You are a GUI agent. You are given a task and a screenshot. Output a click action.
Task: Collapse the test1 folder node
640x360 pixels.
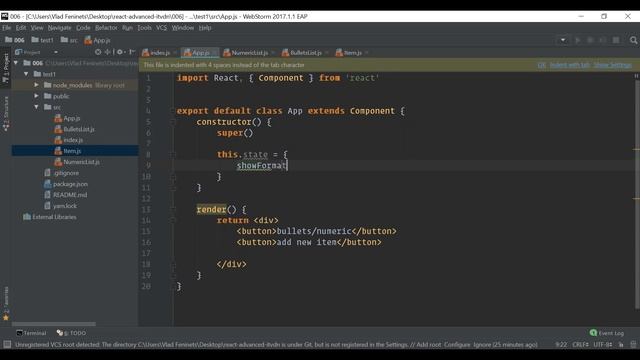(x=26, y=74)
